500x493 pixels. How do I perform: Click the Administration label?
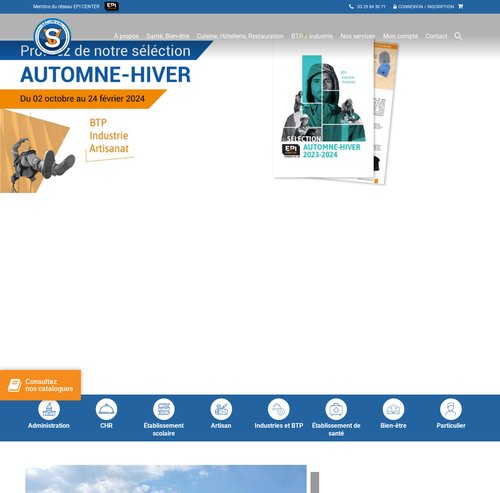[x=49, y=425]
